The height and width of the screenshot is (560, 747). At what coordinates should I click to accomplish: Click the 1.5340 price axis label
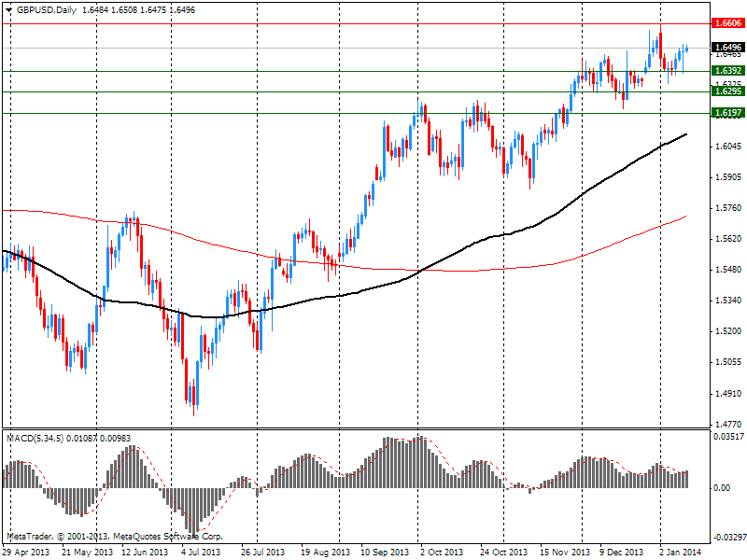tap(728, 301)
